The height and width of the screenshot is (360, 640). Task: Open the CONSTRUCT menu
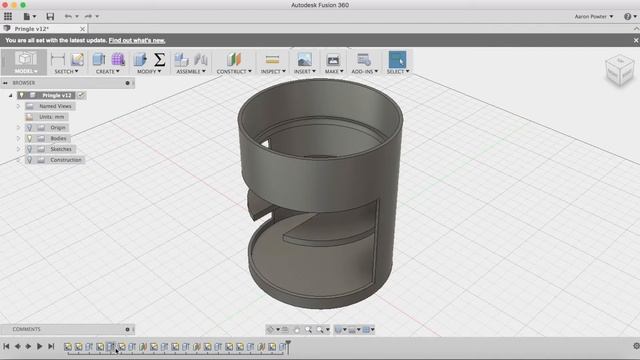tap(234, 71)
